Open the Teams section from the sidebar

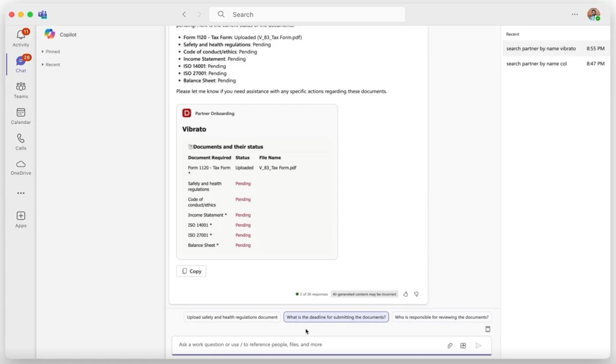click(x=20, y=90)
